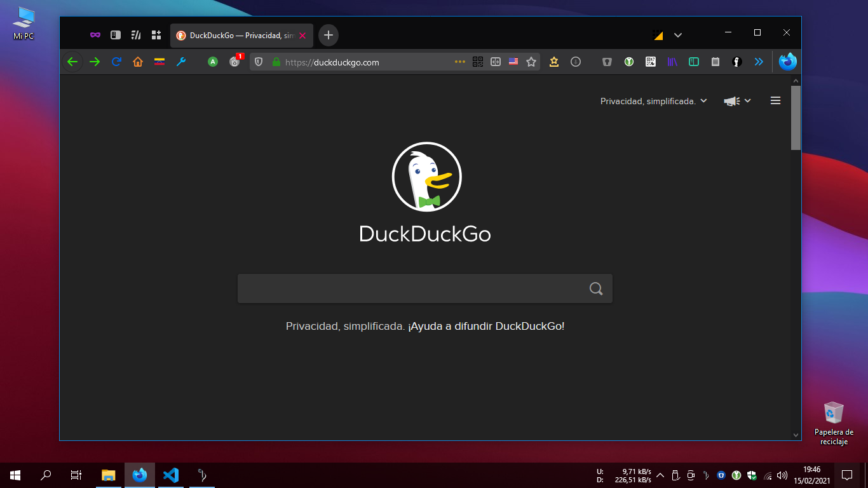Bookmark this page with the star
This screenshot has width=868, height=488.
[531, 62]
